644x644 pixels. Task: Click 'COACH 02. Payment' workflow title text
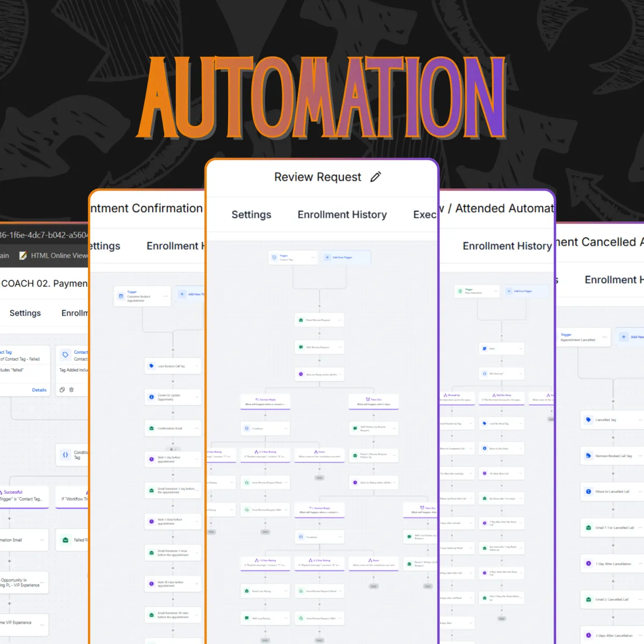44,283
